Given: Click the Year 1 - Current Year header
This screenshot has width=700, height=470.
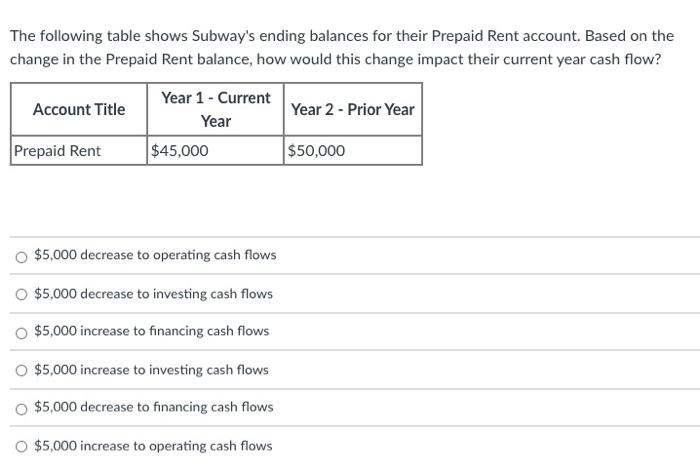Looking at the screenshot, I should click(x=216, y=109).
